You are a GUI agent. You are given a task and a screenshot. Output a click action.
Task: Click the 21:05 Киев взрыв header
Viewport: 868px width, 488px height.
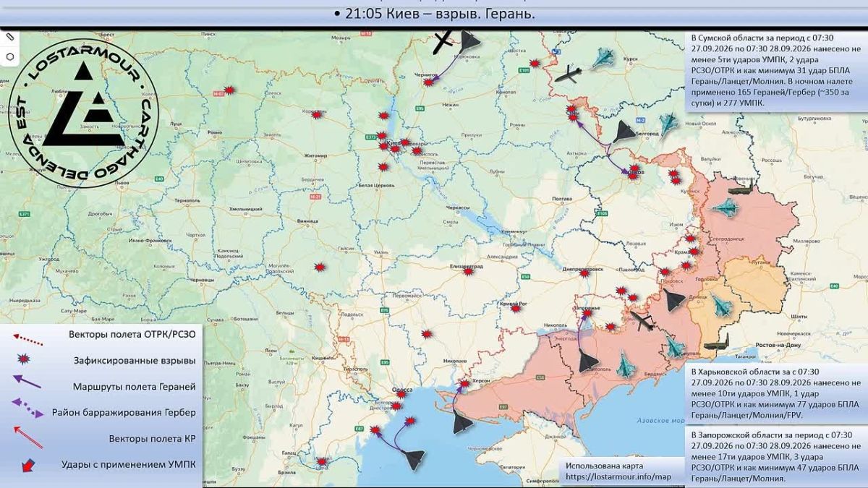pyautogui.click(x=434, y=14)
